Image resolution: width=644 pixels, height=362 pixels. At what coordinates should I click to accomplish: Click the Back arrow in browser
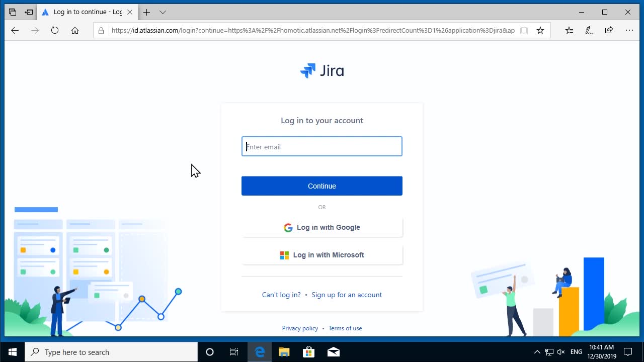(x=15, y=31)
